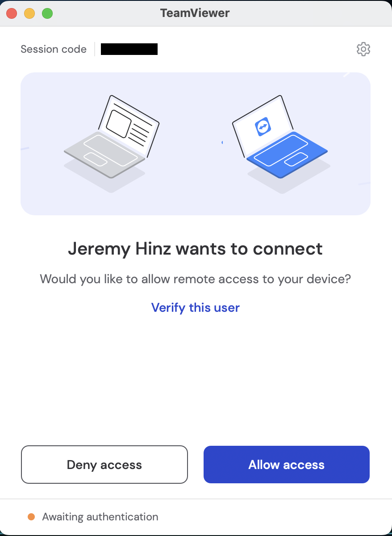Click the orange Awaiting authentication status dot
The image size is (392, 536).
31,517
